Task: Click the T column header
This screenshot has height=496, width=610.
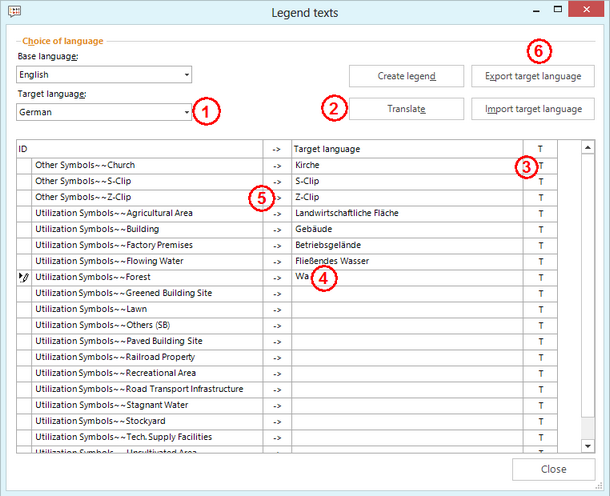Action: pos(540,149)
